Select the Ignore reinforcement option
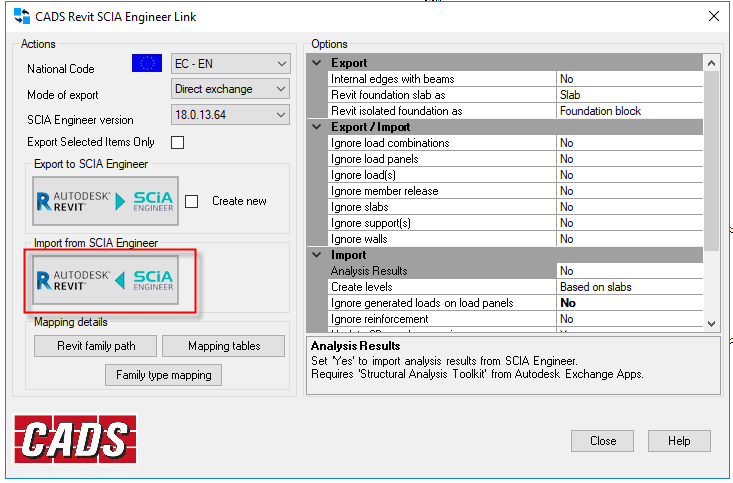733x483 pixels. pos(516,319)
